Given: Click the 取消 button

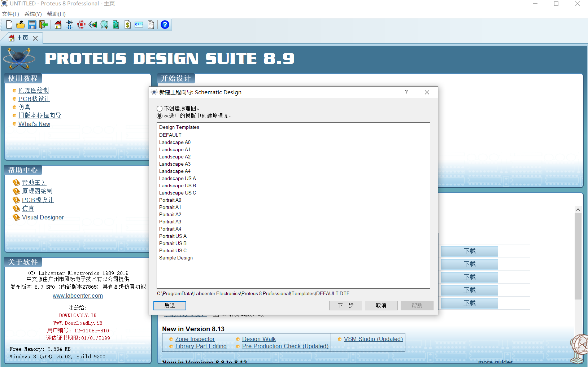Looking at the screenshot, I should 381,306.
